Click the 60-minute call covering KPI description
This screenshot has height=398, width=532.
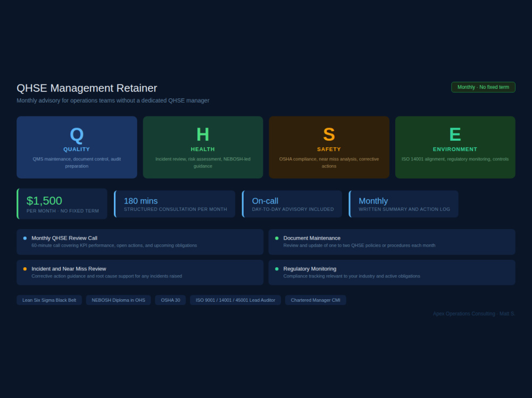point(114,245)
